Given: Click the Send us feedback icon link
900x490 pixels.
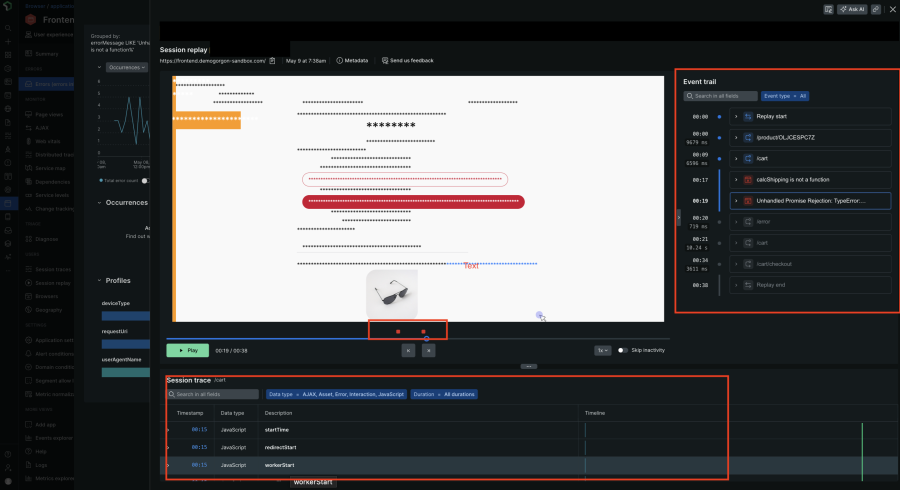Looking at the screenshot, I should coord(385,61).
